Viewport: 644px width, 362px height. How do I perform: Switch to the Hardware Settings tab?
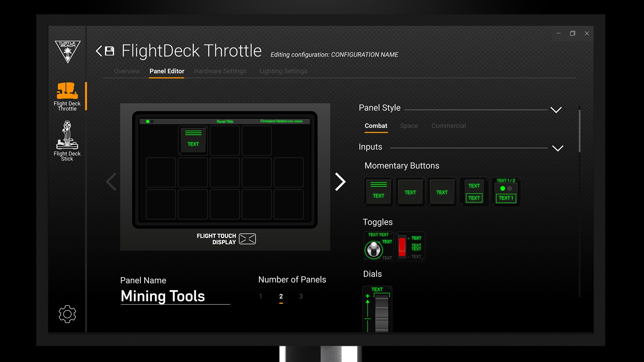pyautogui.click(x=220, y=71)
